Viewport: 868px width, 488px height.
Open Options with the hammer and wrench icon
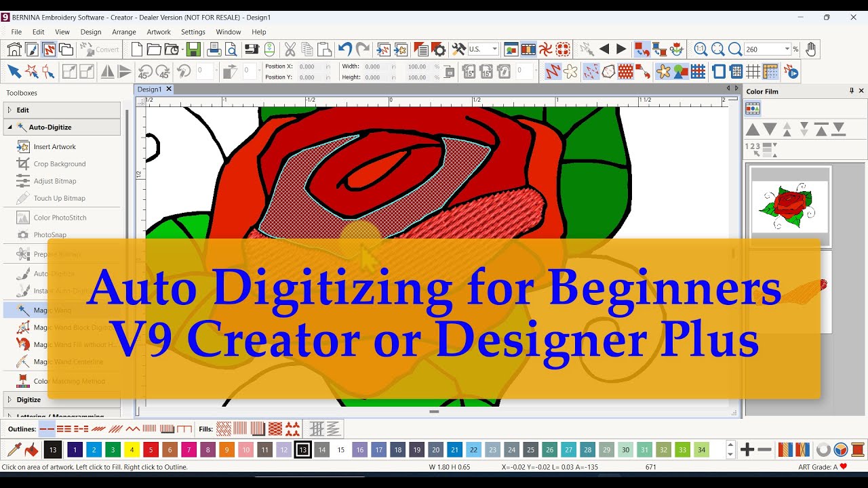459,49
